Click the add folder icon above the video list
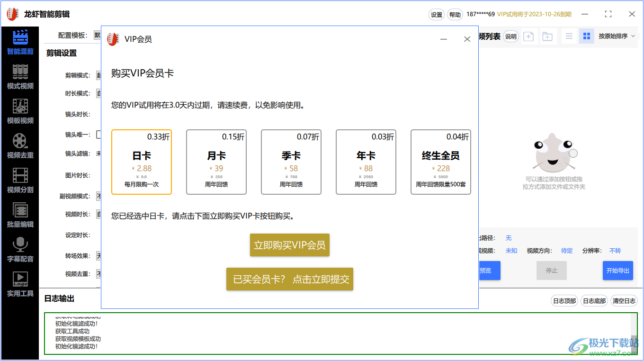 [x=547, y=36]
